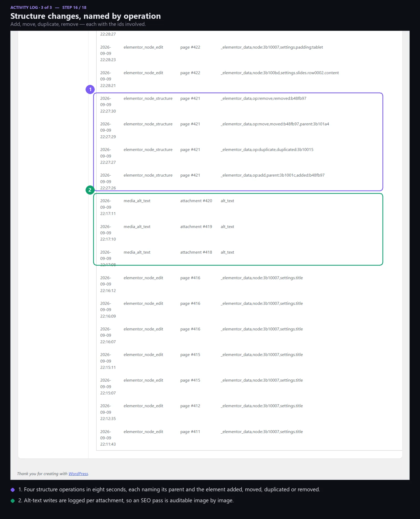
Task: Click the page #411 cell
Action: (x=190, y=431)
